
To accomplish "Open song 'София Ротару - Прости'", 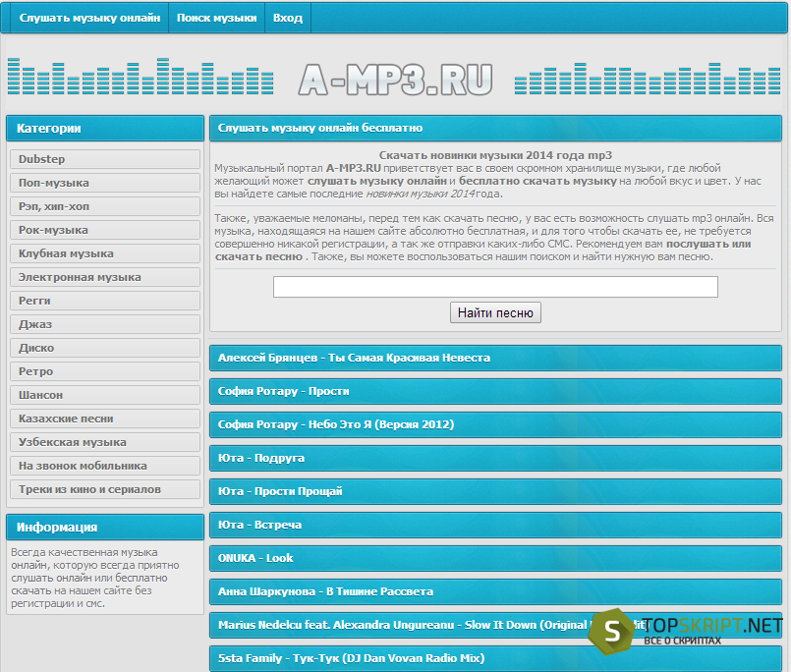I will (495, 391).
